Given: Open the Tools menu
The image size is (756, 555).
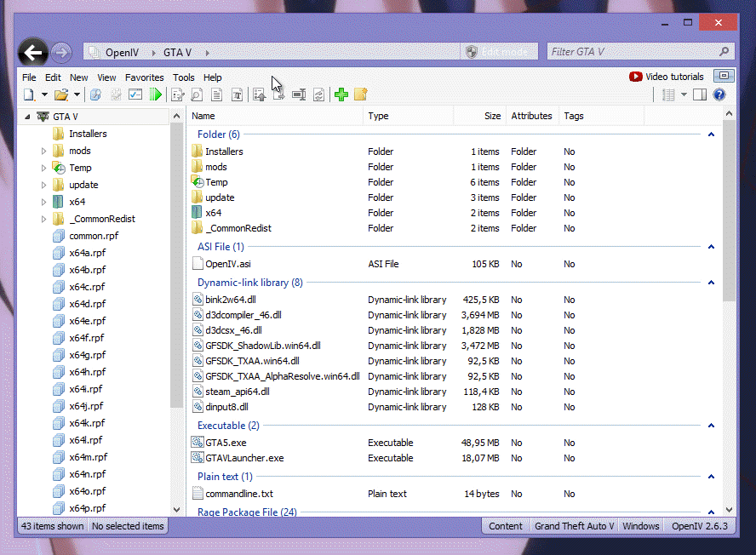Looking at the screenshot, I should click(x=184, y=77).
